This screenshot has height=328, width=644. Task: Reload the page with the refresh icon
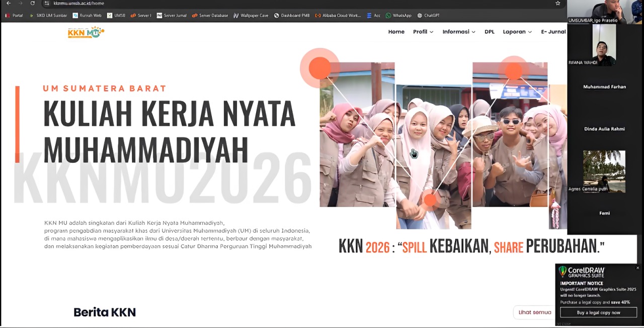(32, 4)
